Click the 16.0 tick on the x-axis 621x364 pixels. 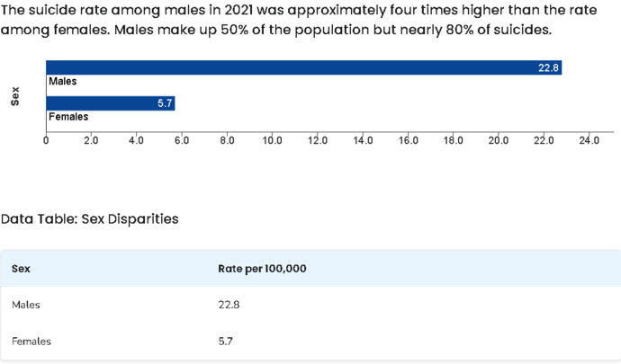coord(408,140)
